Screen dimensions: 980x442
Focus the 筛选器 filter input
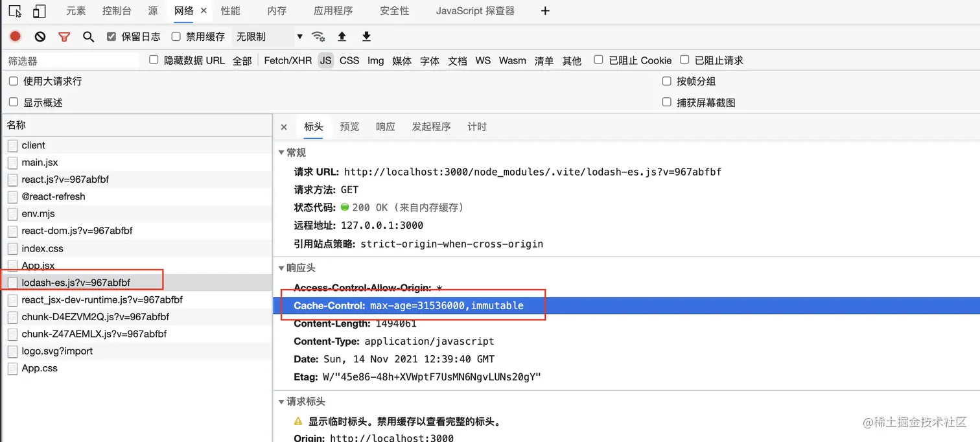pyautogui.click(x=71, y=60)
